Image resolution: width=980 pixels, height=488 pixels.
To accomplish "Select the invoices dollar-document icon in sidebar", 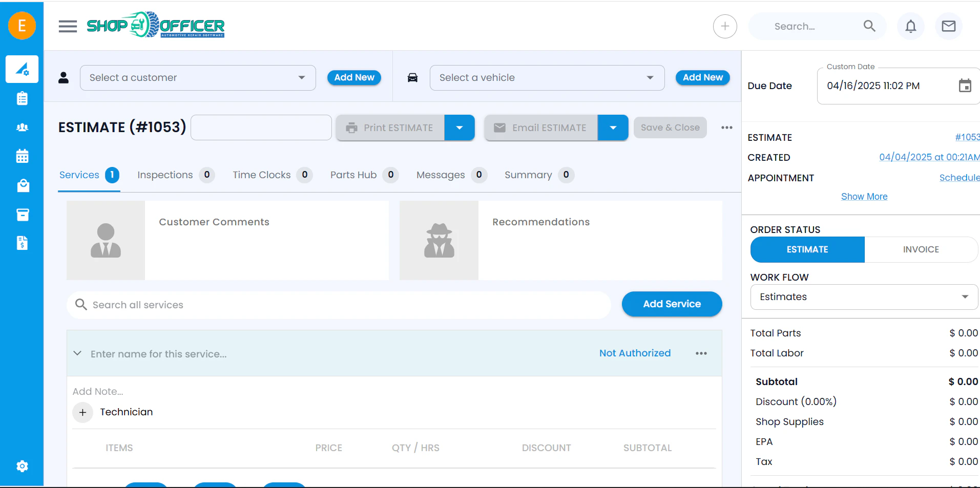I will 22,243.
